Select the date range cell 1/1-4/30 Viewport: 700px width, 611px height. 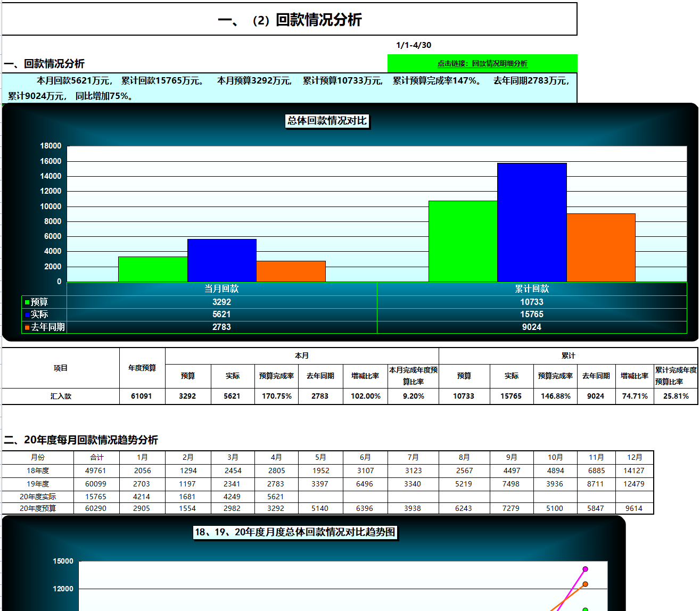pos(414,45)
